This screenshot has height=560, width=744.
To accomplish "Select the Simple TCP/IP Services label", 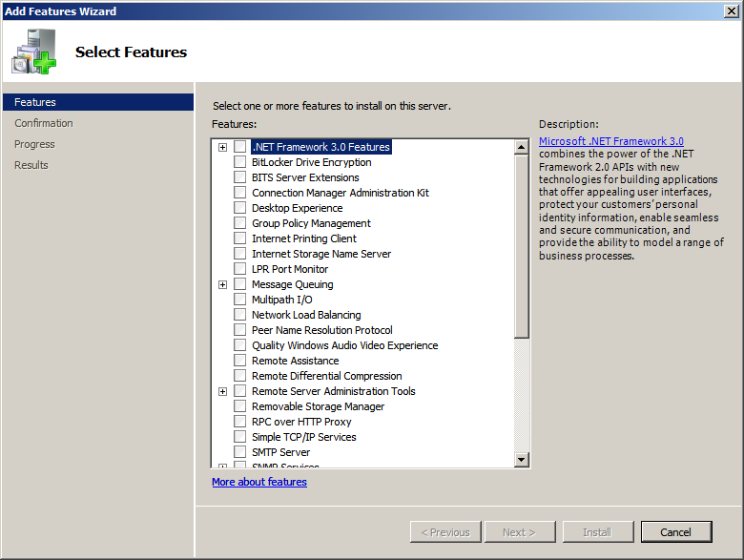I will click(x=303, y=437).
